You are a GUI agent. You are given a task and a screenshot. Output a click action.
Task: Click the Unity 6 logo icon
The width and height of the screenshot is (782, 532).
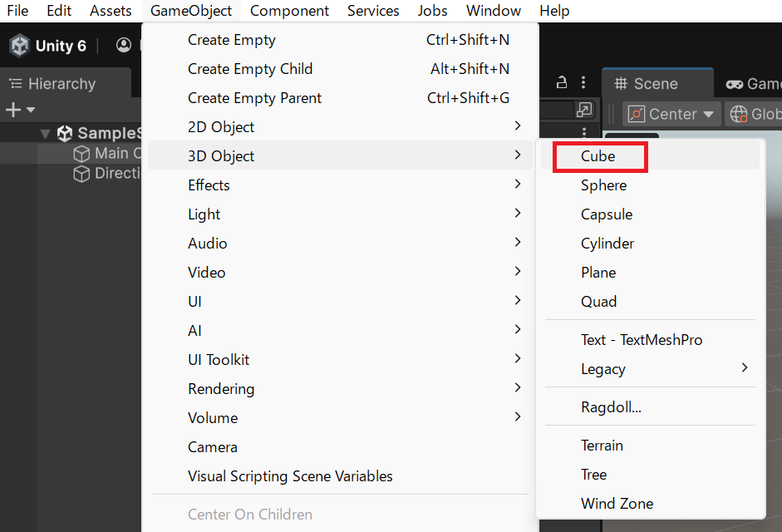[x=19, y=46]
